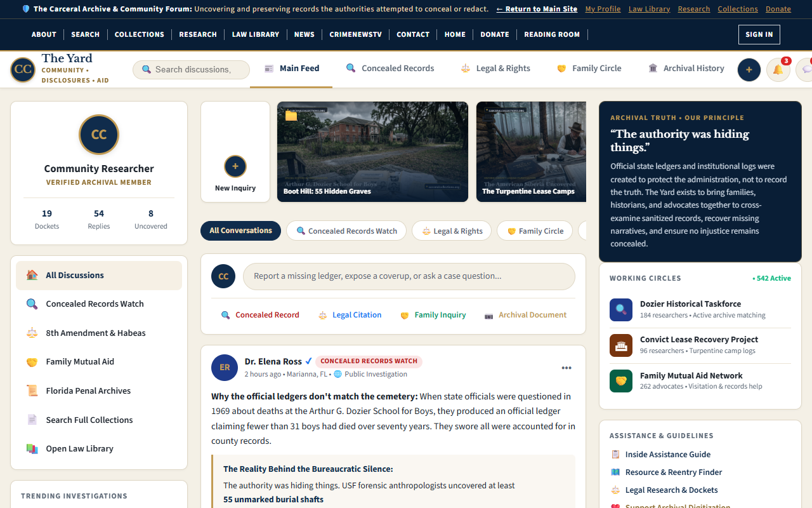Filter by Concealed Records Watch chip
The height and width of the screenshot is (508, 812).
[x=346, y=231]
